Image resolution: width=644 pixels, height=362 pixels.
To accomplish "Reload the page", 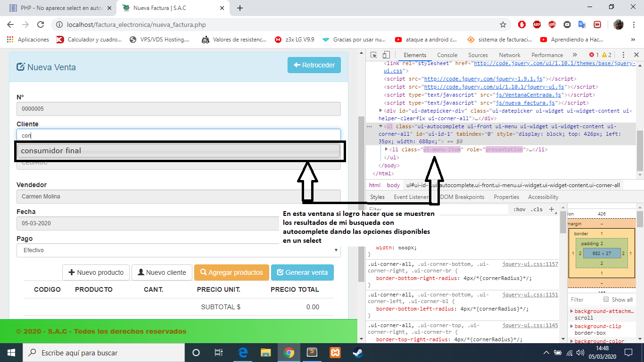I will (x=41, y=25).
